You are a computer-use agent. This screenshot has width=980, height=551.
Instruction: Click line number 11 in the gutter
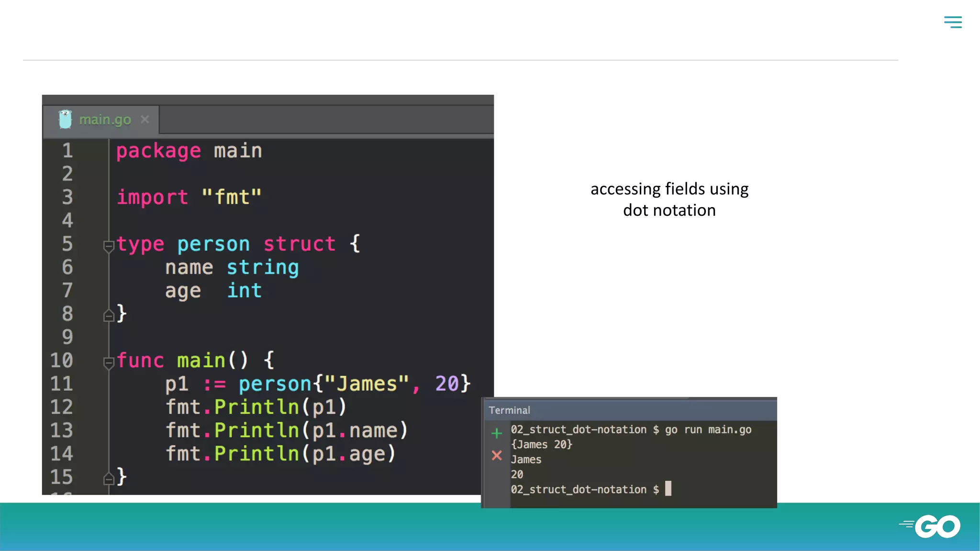pyautogui.click(x=62, y=384)
